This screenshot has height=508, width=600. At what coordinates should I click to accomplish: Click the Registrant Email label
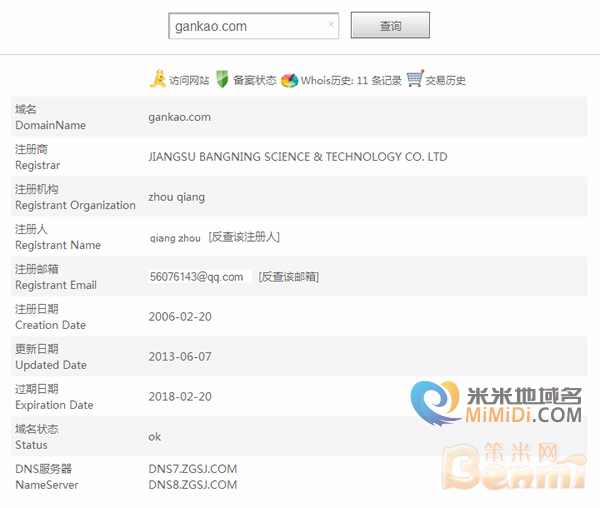point(56,285)
